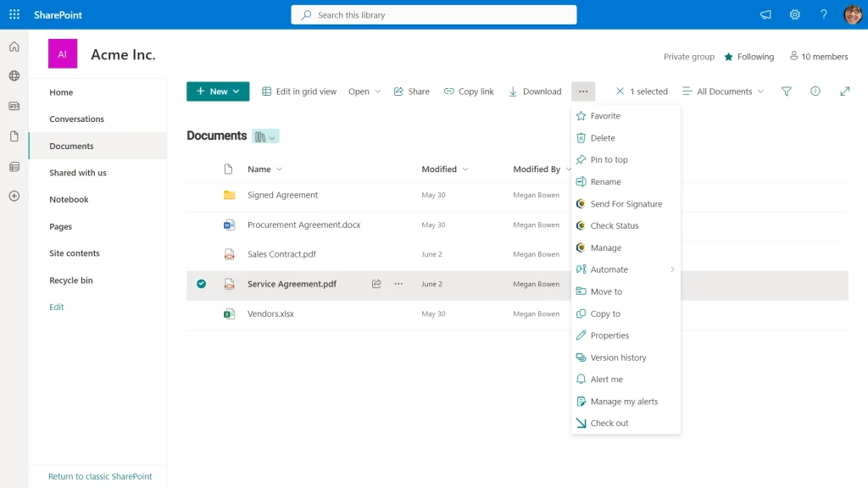Viewport: 868px width, 488px height.
Task: Click the Share toolbar button
Action: click(x=411, y=91)
